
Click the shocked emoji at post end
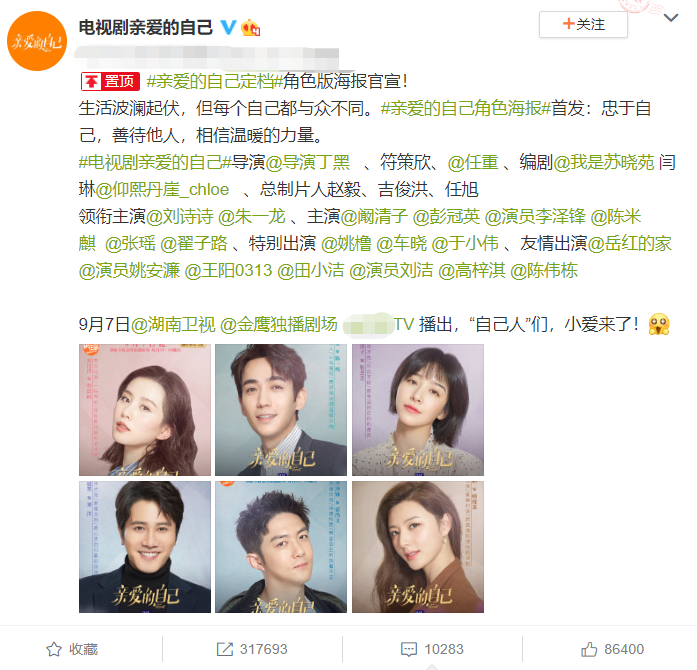point(659,324)
